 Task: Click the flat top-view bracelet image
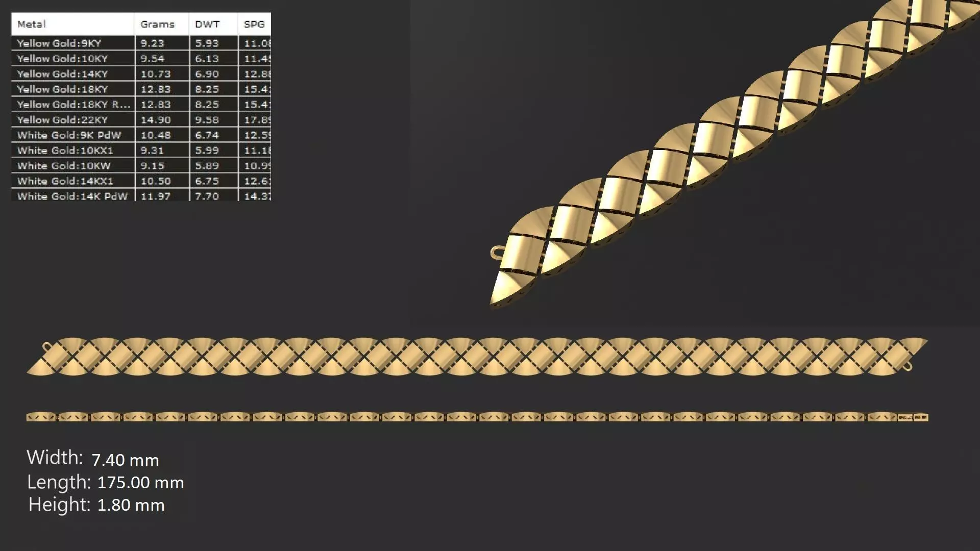point(477,357)
